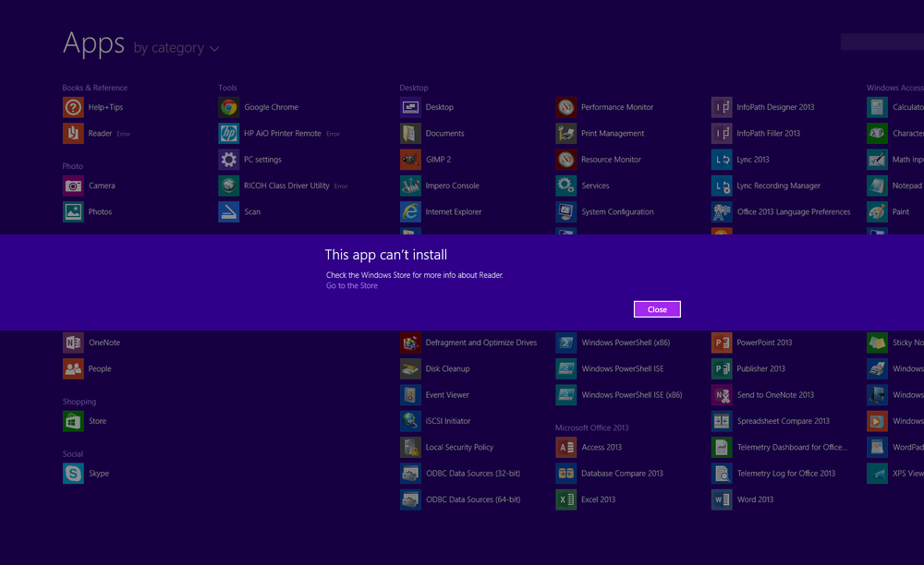Select 'Database Compare 2013' label

(x=622, y=474)
